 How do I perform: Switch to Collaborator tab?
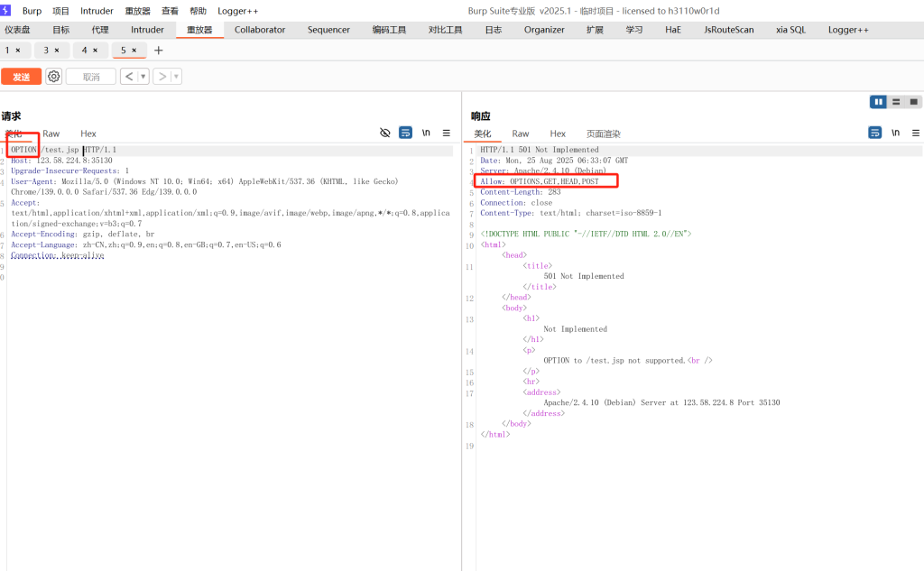[x=260, y=30]
